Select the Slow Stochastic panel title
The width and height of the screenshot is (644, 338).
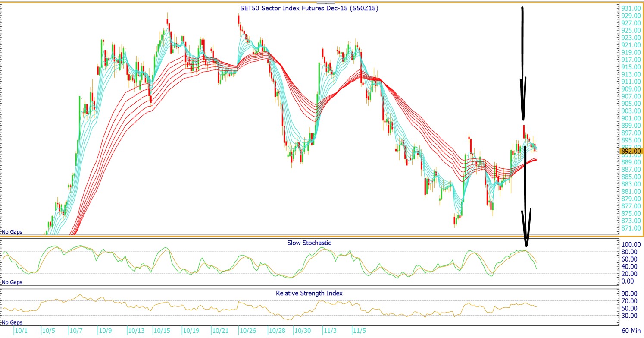tap(309, 243)
